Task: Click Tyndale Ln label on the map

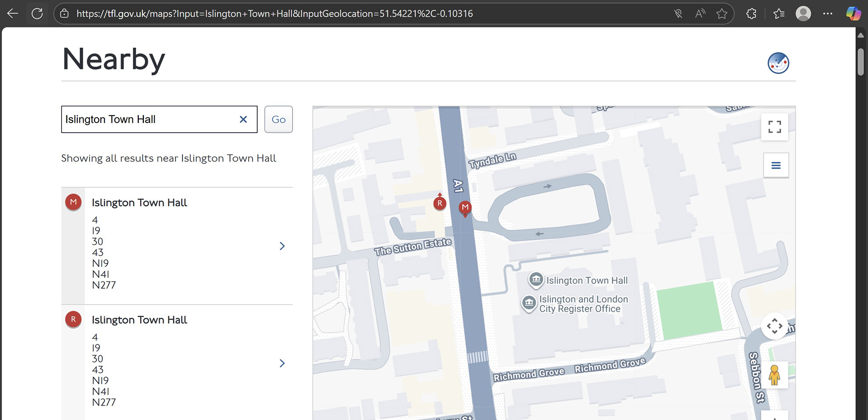Action: [492, 160]
